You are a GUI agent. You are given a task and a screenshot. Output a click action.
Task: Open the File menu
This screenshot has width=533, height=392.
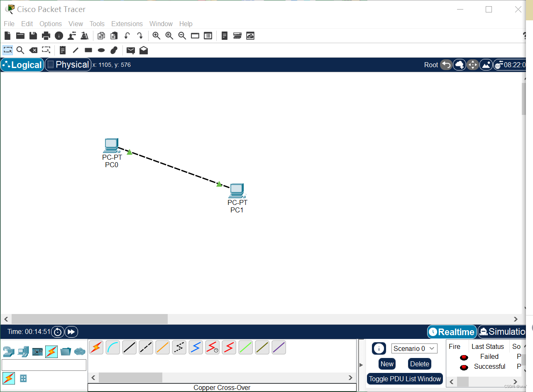pos(9,24)
